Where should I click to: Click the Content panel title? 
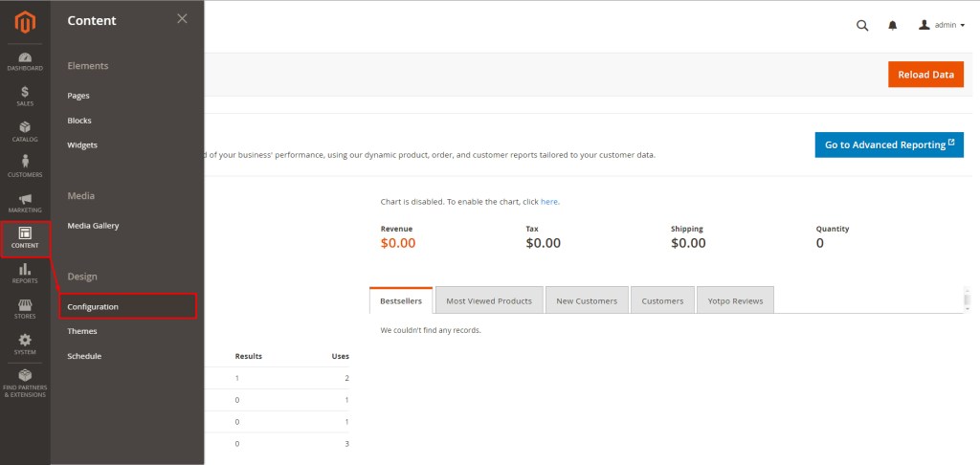pos(92,20)
